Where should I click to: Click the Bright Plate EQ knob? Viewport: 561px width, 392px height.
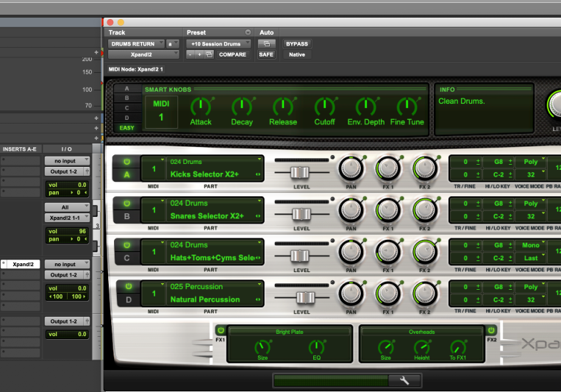pyautogui.click(x=317, y=346)
